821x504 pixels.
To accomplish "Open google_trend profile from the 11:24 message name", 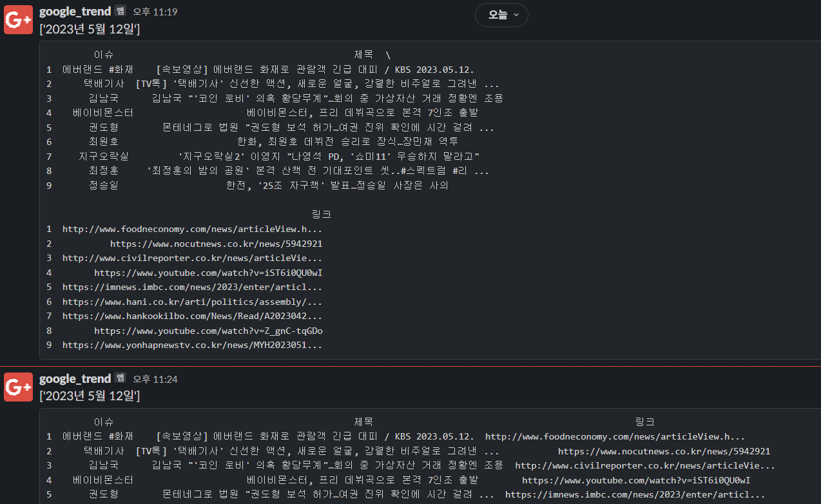I will [75, 378].
